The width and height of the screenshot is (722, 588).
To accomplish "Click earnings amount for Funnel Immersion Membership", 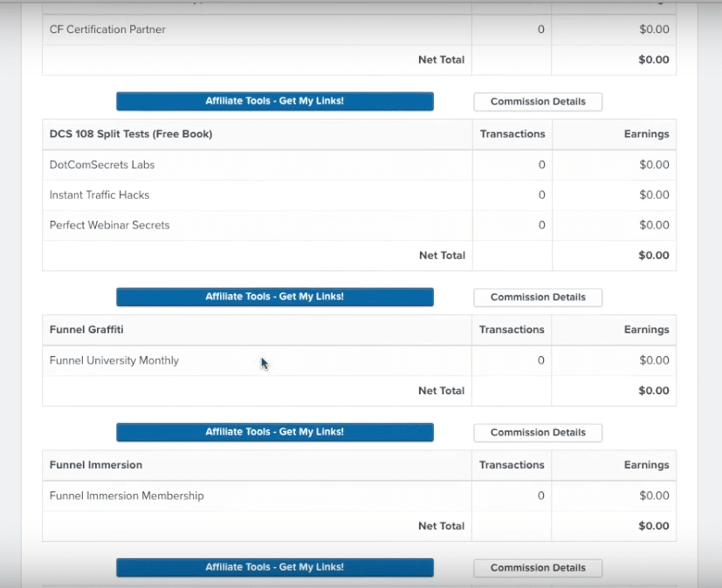I will click(x=654, y=496).
